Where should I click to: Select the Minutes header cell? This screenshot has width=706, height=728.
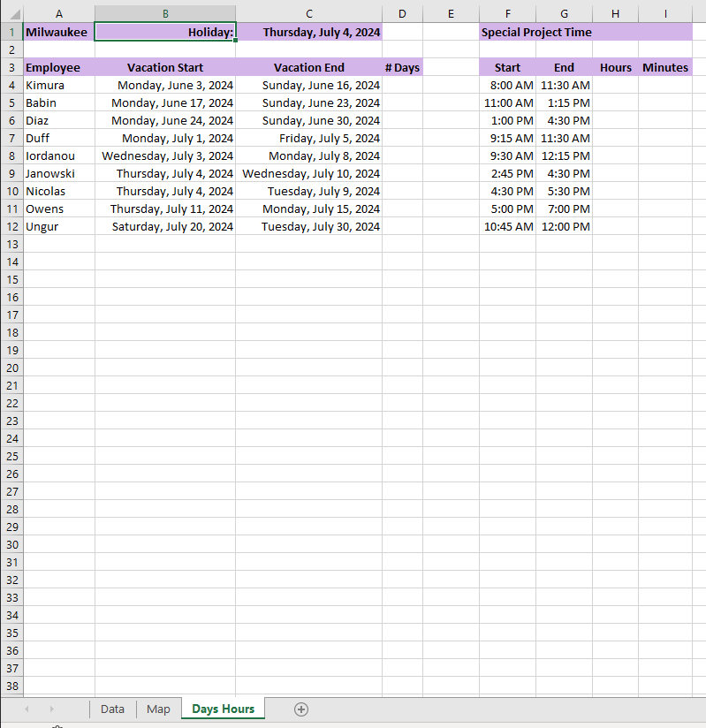[665, 67]
